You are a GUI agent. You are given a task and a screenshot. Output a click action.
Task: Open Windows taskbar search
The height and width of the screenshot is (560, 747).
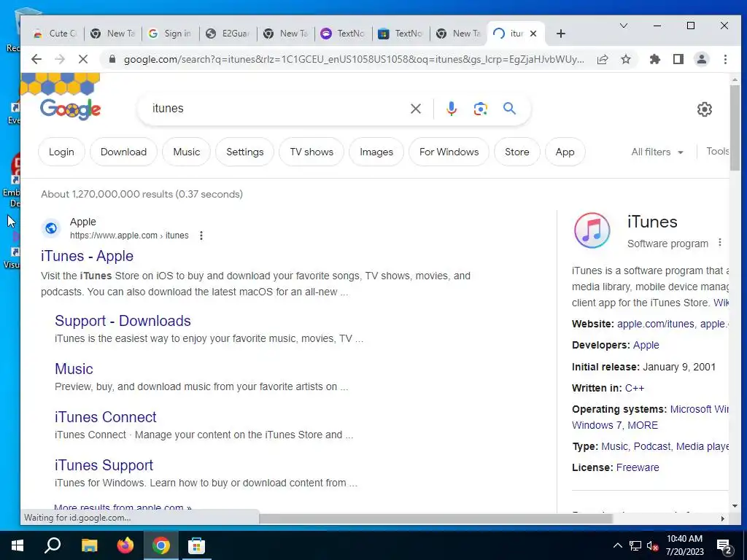click(53, 545)
